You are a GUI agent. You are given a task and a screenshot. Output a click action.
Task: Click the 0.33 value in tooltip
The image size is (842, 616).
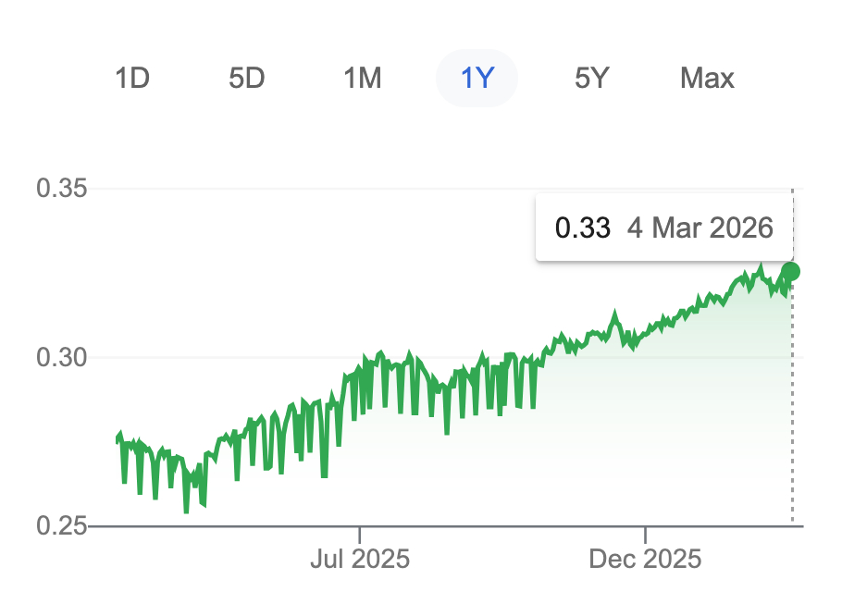tap(582, 228)
